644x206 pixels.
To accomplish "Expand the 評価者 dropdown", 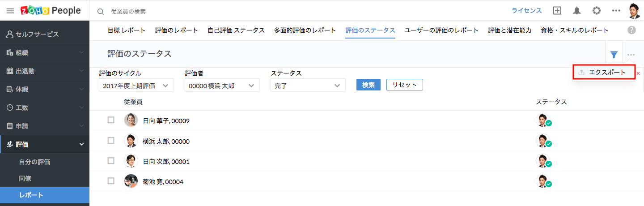I will [222, 86].
